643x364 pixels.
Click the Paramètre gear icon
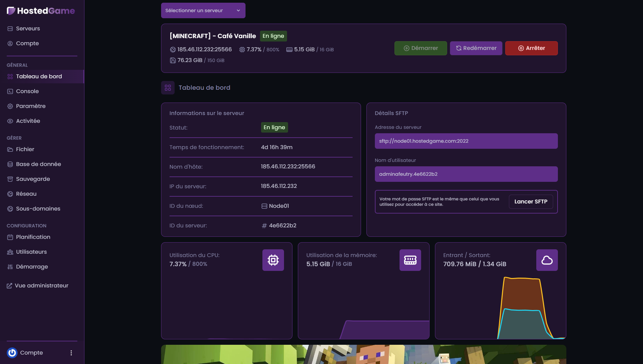click(x=10, y=106)
